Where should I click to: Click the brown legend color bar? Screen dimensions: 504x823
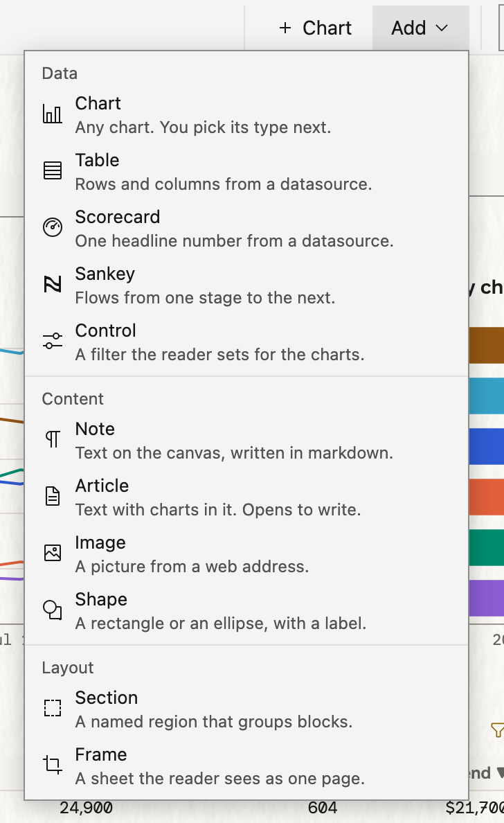pos(486,346)
